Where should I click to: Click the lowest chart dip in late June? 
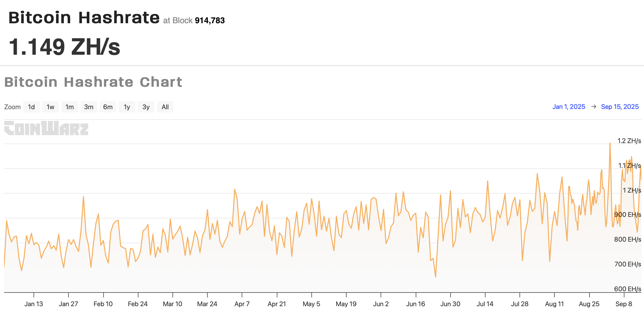click(436, 277)
